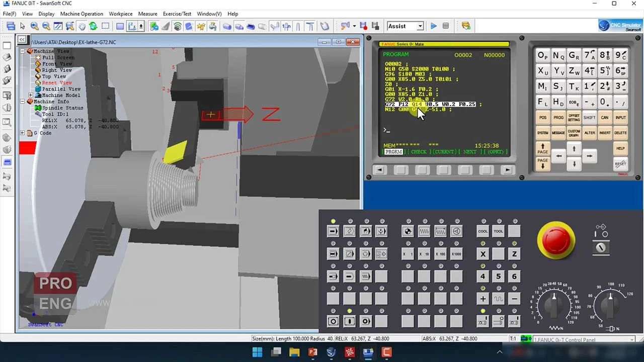Select the Z axis button on panel
Viewport: 644px width, 362px height.
pos(514,254)
